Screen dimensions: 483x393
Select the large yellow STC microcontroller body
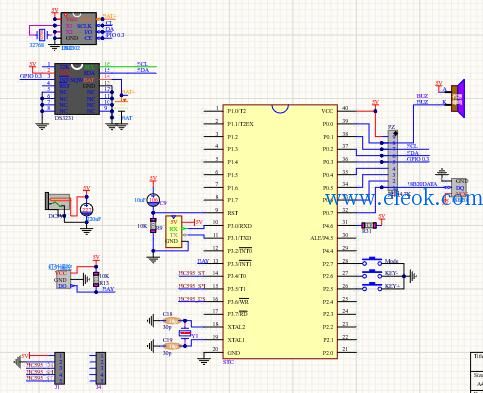280,232
